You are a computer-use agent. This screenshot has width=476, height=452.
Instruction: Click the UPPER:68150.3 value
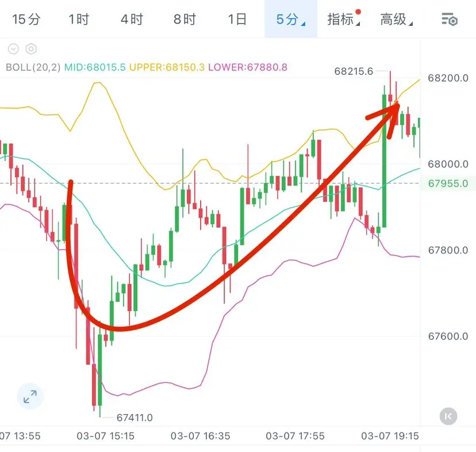pyautogui.click(x=167, y=67)
